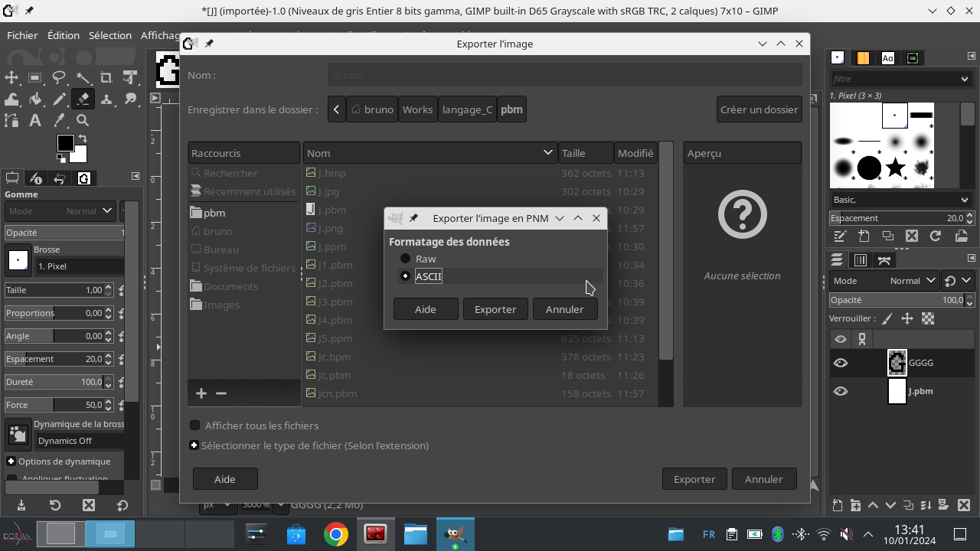Click the 'Créer un dossier' button
The width and height of the screenshot is (980, 551).
tap(759, 109)
